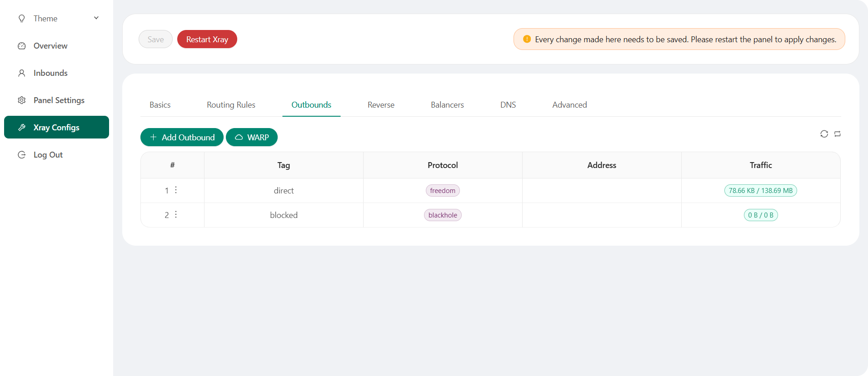Click the Log Out icon in the sidebar
Screen dimensions: 868x376
point(22,155)
